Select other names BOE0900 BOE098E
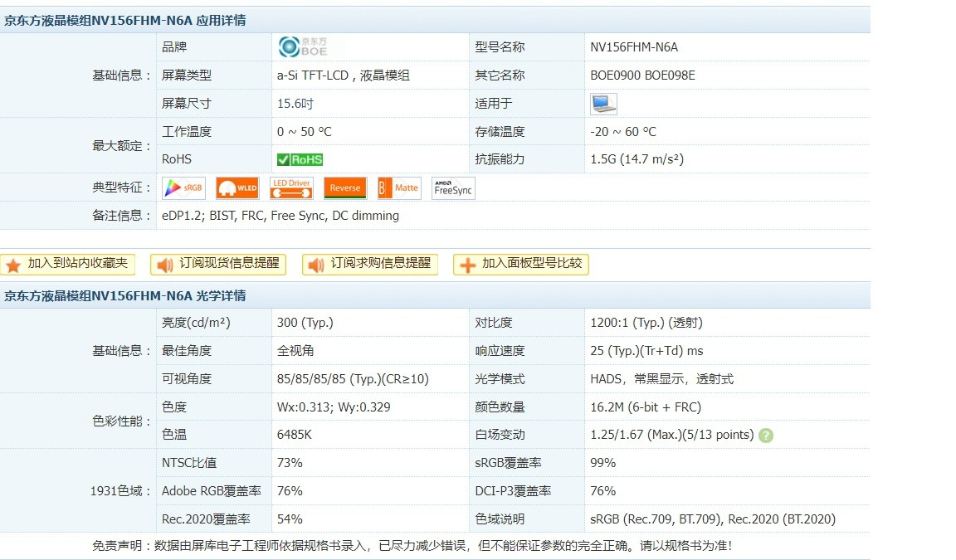956x560 pixels. [x=642, y=75]
